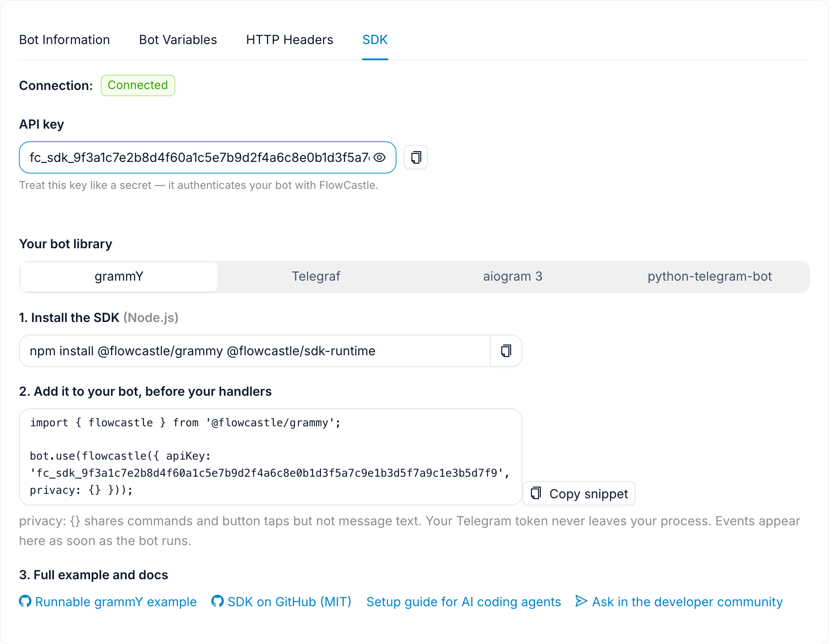
Task: Open the Setup guide for AI coding agents
Action: [464, 602]
